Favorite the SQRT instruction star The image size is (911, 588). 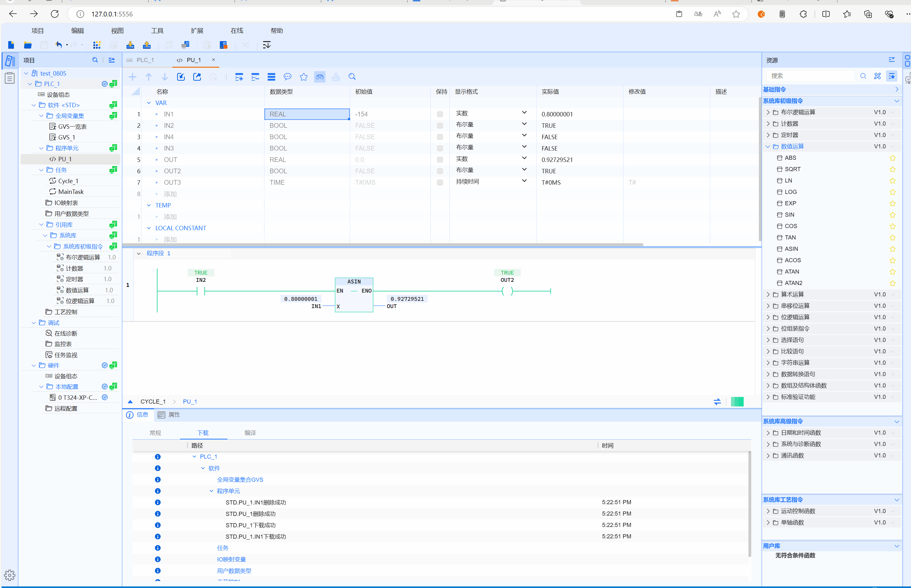click(892, 169)
